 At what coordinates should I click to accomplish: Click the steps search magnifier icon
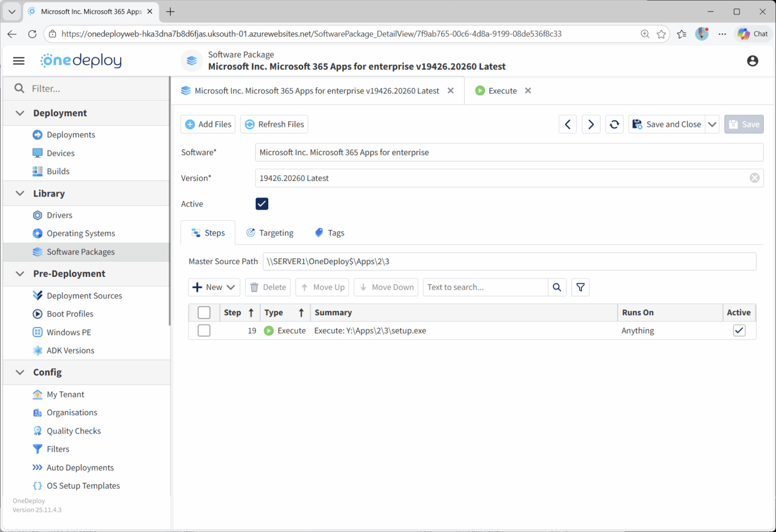click(x=557, y=287)
